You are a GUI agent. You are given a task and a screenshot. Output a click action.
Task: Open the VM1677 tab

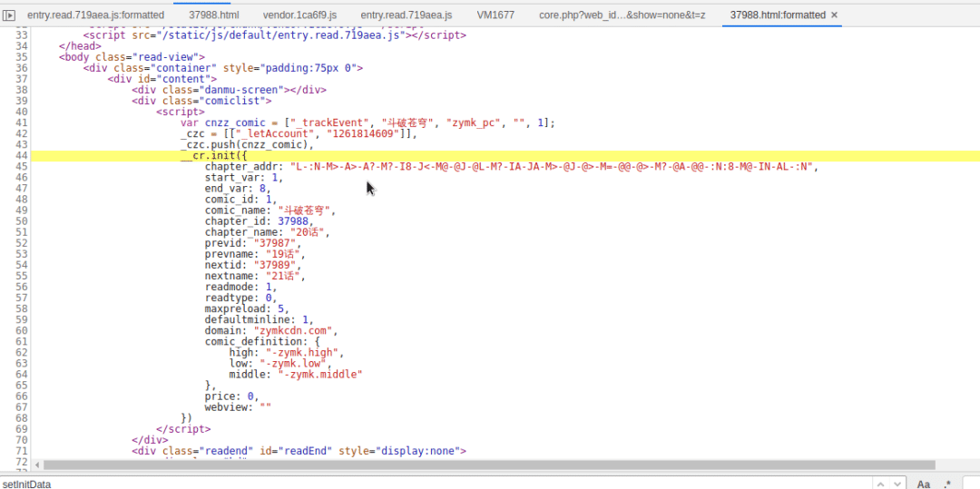coord(495,15)
